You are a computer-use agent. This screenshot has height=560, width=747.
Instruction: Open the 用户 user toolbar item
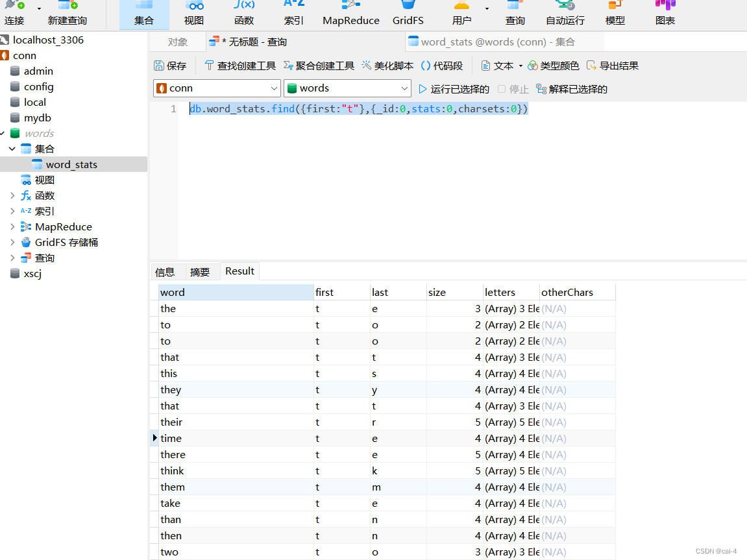pyautogui.click(x=461, y=14)
